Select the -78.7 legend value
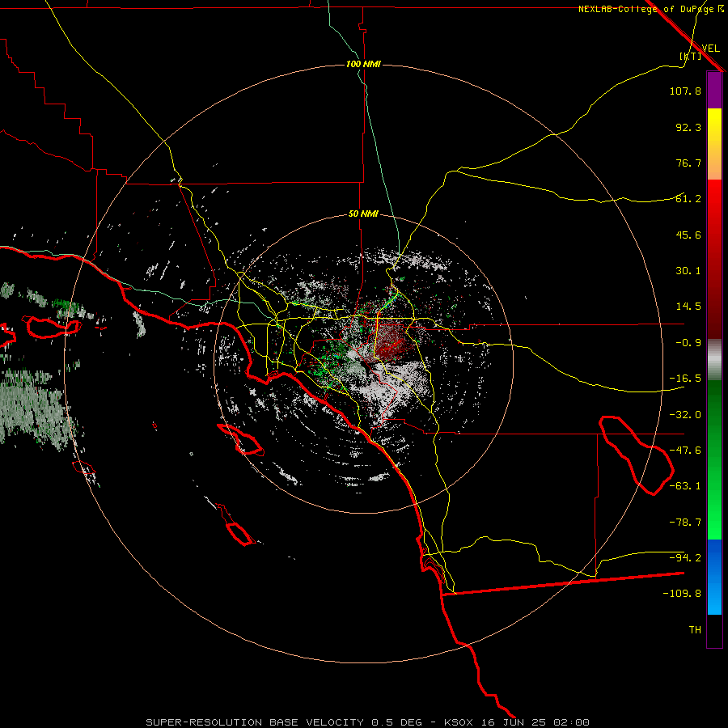This screenshot has height=728, width=728. [685, 523]
